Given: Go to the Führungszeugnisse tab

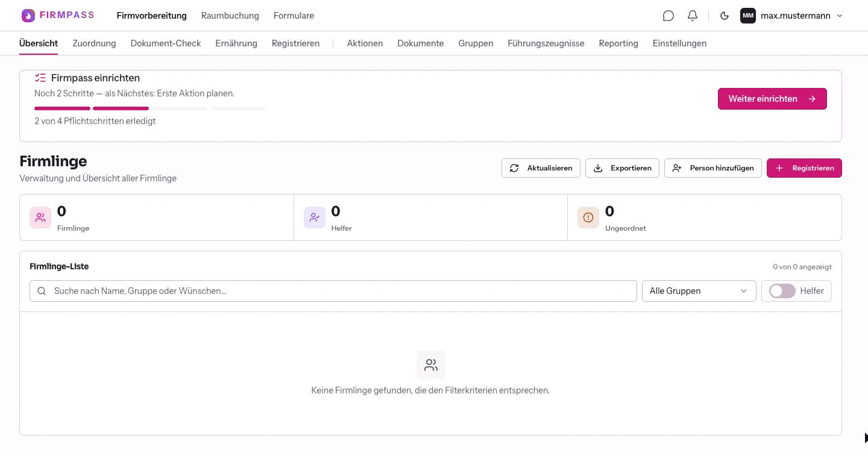Looking at the screenshot, I should click(x=546, y=43).
